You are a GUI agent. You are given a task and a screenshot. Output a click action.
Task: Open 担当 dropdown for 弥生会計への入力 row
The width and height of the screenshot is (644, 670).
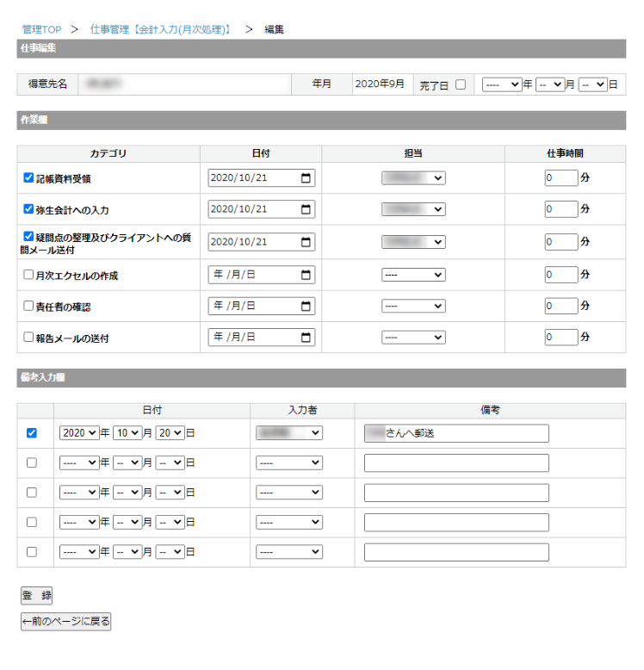tap(413, 209)
